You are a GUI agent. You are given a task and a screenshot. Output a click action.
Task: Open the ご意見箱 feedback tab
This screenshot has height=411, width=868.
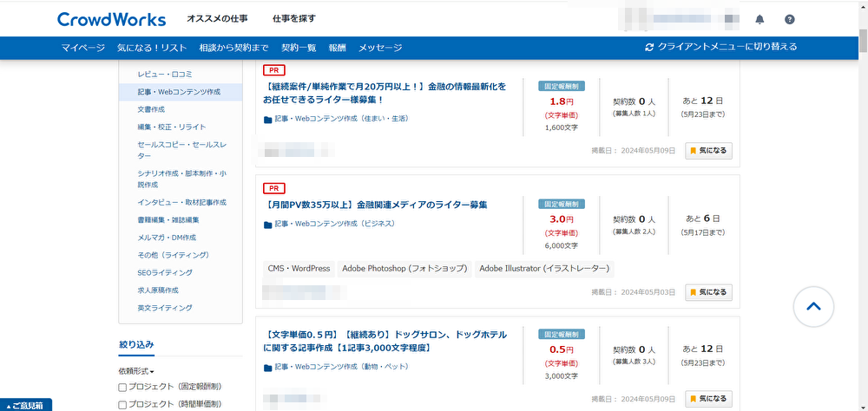tap(26, 405)
